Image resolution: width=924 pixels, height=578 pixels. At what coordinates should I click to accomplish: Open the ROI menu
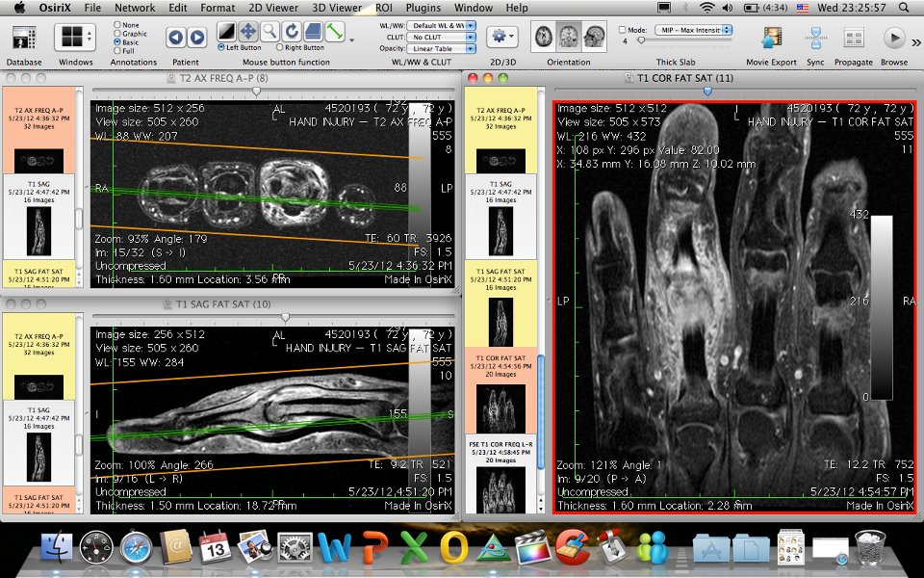tap(385, 8)
